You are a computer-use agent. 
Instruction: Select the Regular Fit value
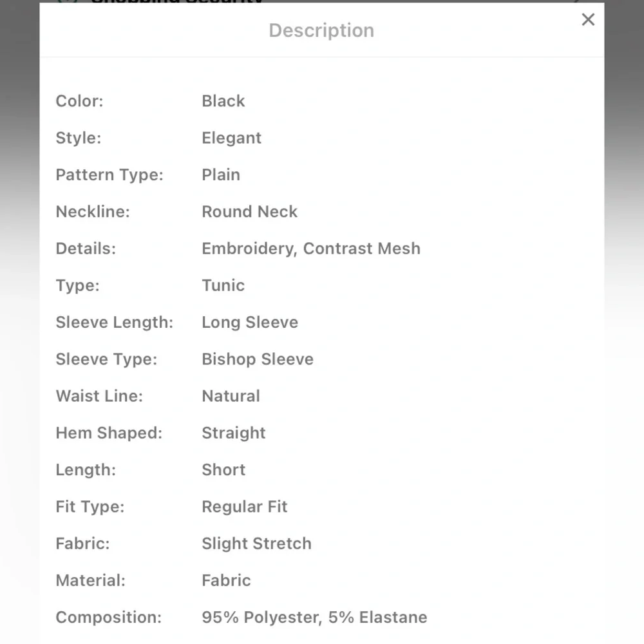coord(245,506)
